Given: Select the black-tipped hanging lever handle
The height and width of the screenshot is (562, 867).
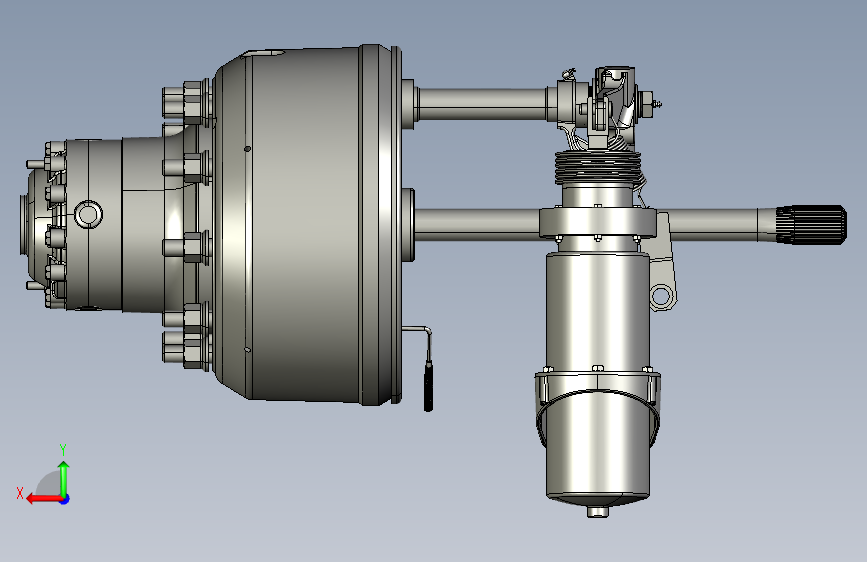Looking at the screenshot, I should [428, 385].
